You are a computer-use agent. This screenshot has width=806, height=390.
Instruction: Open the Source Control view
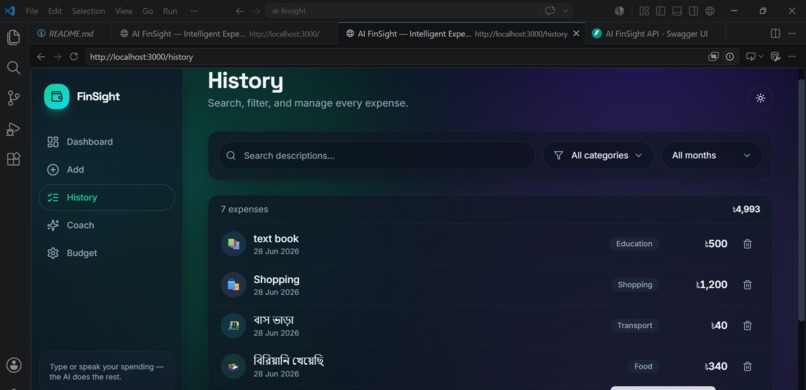(x=13, y=98)
